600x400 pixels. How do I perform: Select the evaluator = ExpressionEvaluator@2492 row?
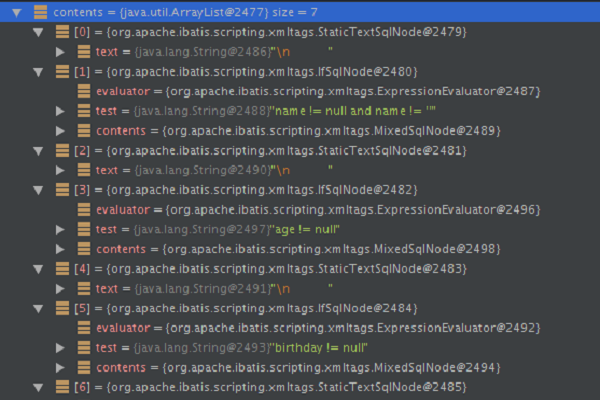(x=300, y=328)
